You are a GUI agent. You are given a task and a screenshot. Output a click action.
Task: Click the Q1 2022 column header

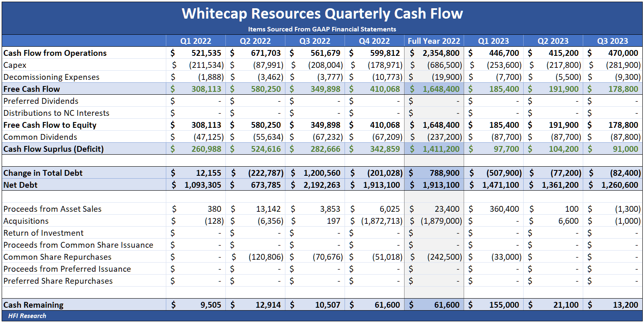pos(196,41)
